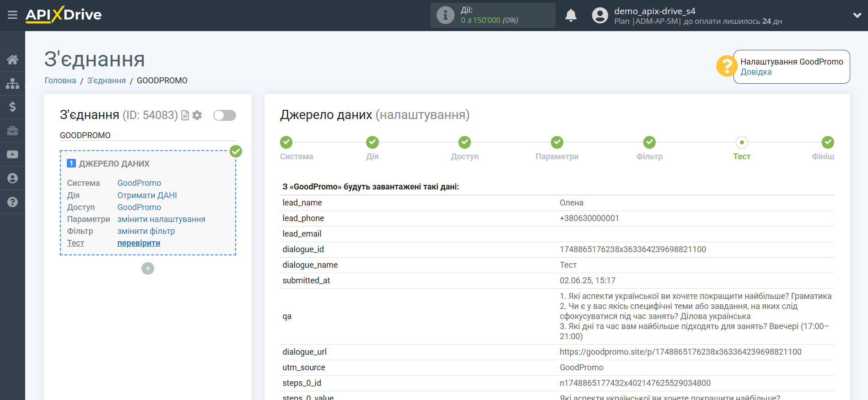The width and height of the screenshot is (868, 400).
Task: Go to Система step
Action: tap(286, 142)
